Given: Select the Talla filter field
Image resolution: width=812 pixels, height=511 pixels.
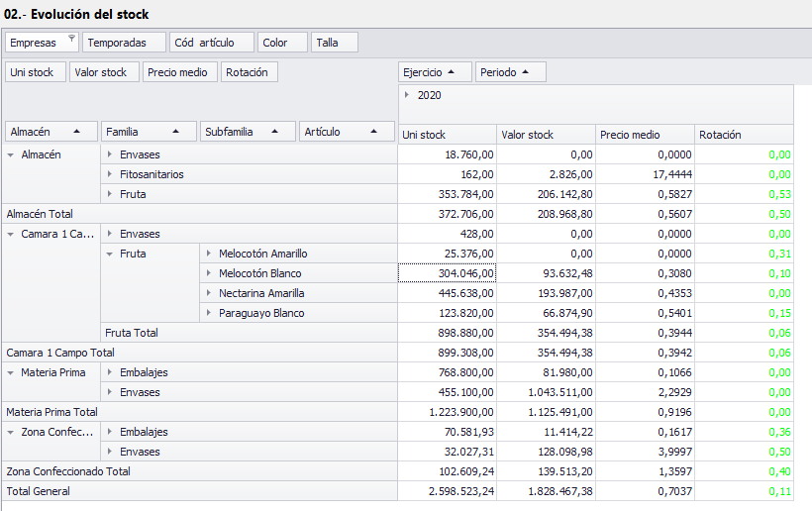Looking at the screenshot, I should (334, 43).
